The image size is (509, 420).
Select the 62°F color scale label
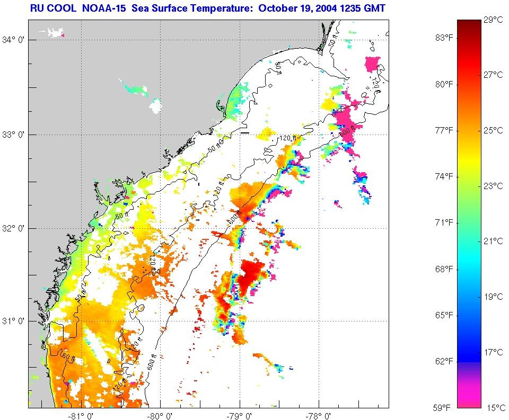(444, 361)
